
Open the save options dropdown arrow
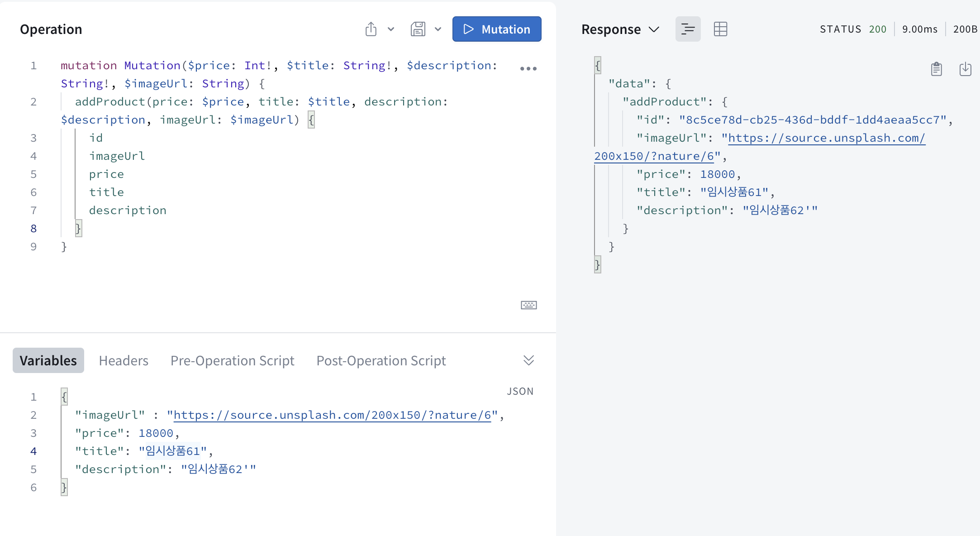point(438,29)
